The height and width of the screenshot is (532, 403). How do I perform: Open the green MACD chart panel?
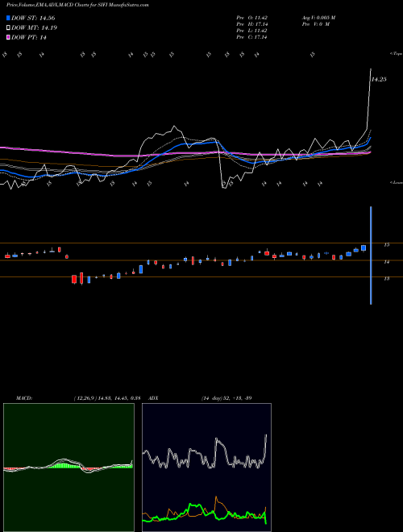click(69, 468)
